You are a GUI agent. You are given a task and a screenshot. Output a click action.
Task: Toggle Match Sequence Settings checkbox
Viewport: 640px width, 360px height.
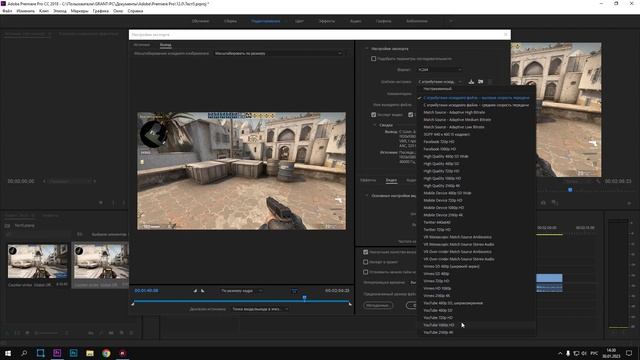coord(373,59)
